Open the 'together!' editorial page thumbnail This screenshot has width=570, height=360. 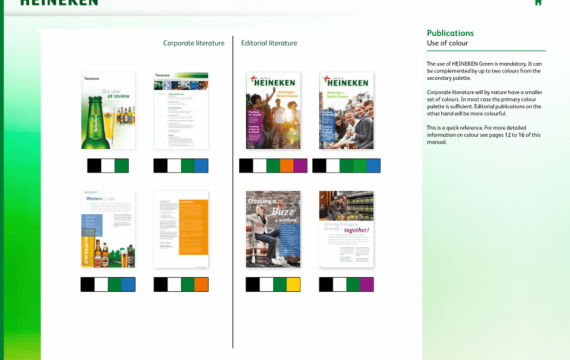346,229
